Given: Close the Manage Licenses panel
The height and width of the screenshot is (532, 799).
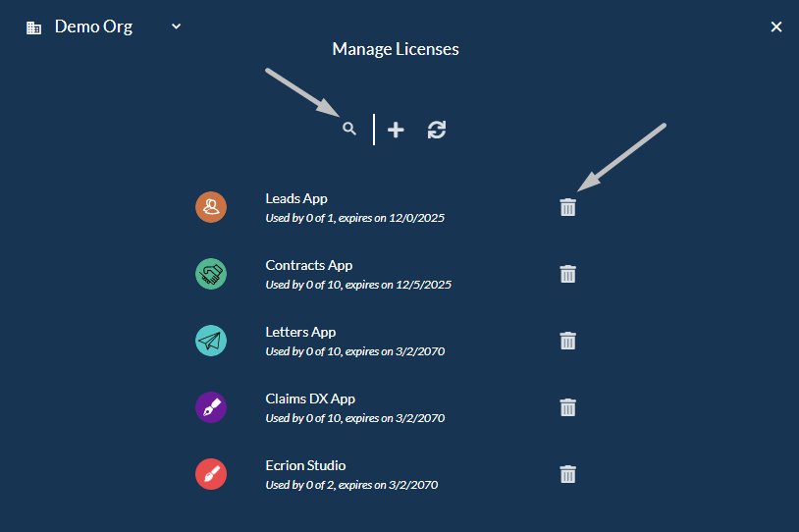Looking at the screenshot, I should (x=776, y=27).
